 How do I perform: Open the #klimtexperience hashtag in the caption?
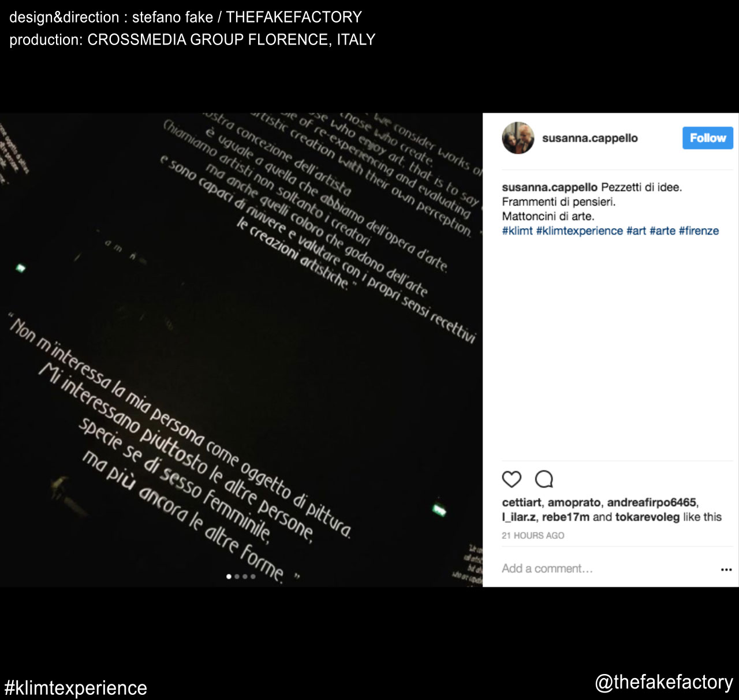580,231
